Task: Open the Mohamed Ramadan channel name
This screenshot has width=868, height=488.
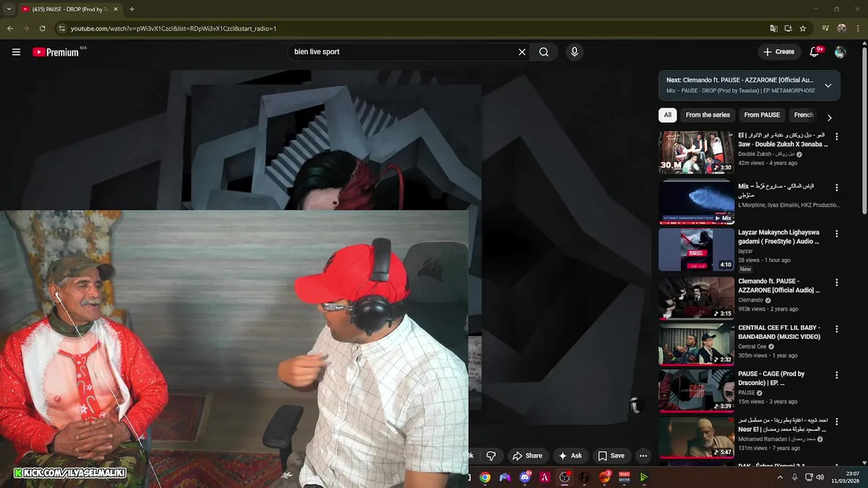Action: pyautogui.click(x=777, y=439)
